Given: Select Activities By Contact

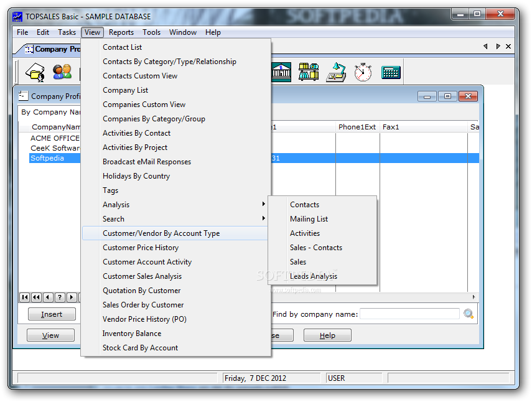Looking at the screenshot, I should click(x=175, y=133).
